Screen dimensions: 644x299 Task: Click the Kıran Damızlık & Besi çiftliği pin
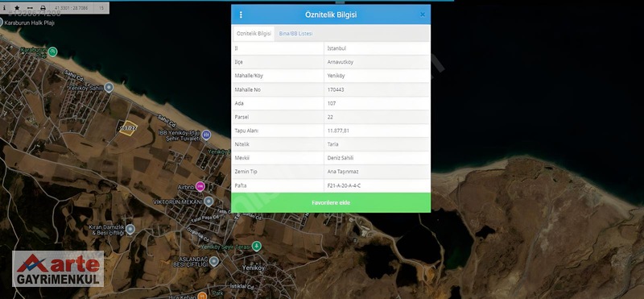point(130,229)
